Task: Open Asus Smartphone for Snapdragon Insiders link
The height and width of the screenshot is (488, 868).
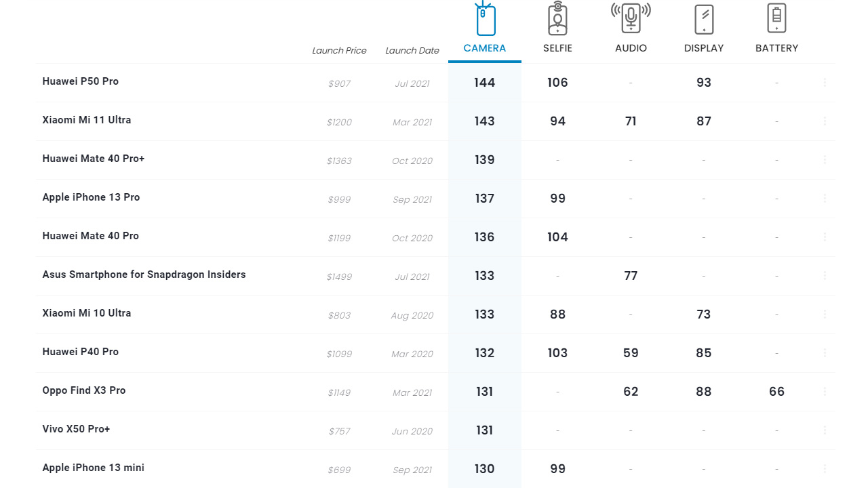Action: point(144,274)
